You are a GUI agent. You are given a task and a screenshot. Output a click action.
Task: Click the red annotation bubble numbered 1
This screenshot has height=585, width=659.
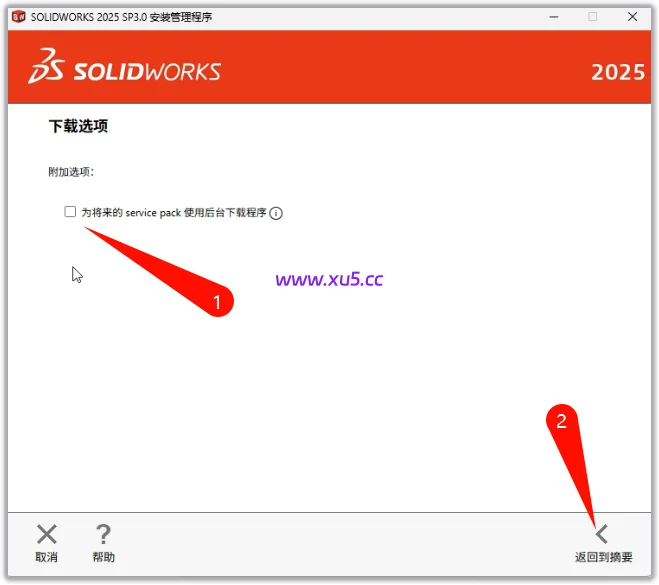pyautogui.click(x=217, y=301)
